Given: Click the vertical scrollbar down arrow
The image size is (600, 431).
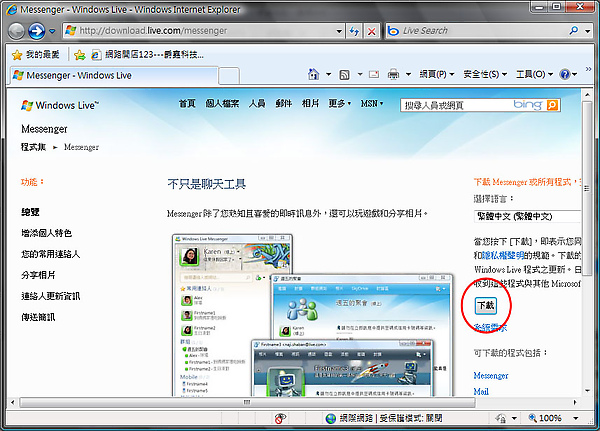Looking at the screenshot, I should (587, 391).
